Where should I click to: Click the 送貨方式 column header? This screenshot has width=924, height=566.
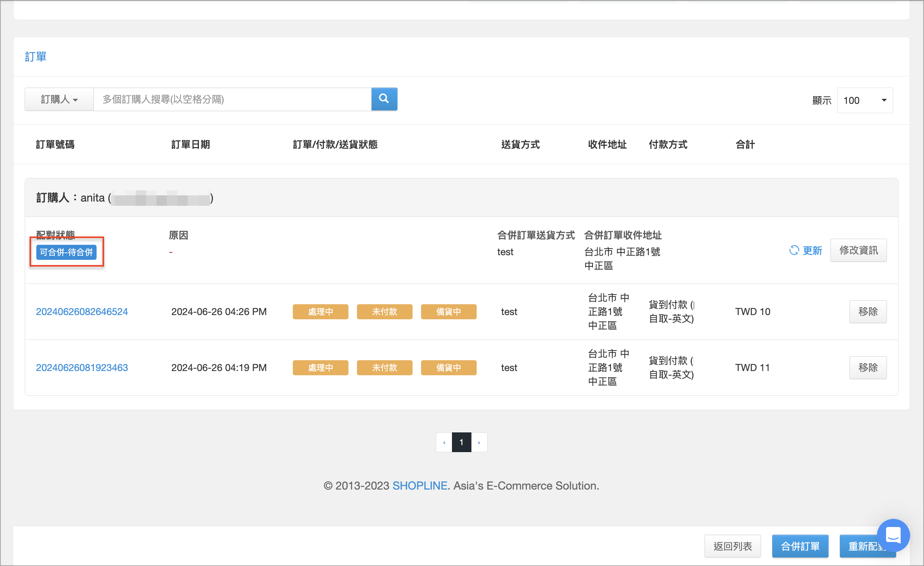(520, 144)
